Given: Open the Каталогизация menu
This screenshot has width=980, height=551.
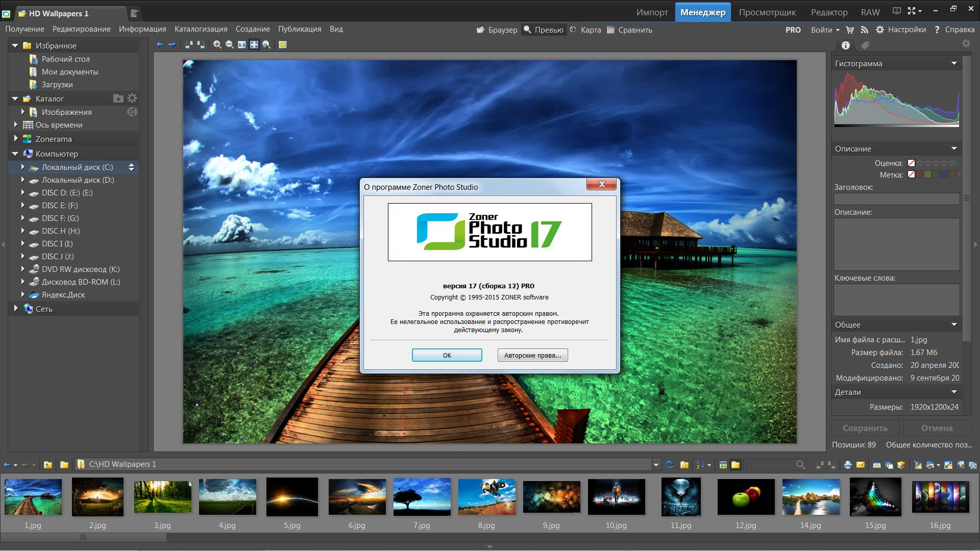Looking at the screenshot, I should [201, 29].
